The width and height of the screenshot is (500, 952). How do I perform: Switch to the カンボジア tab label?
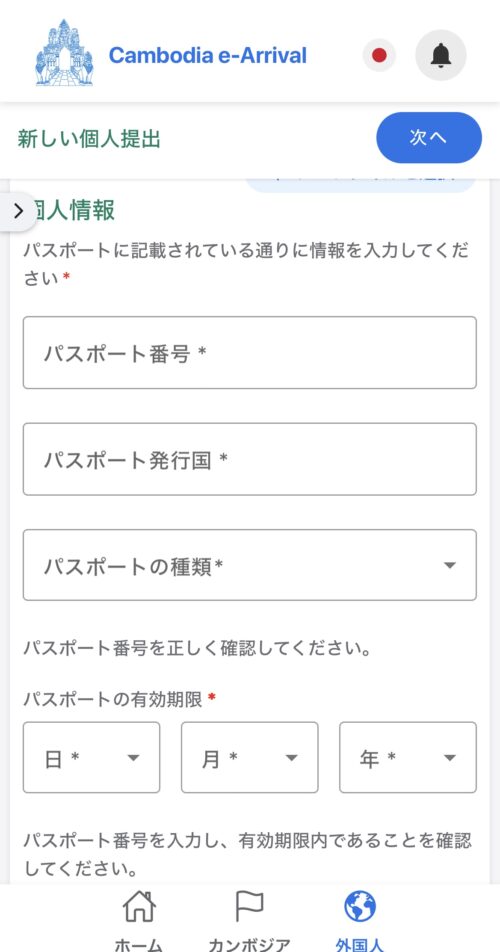click(x=249, y=944)
